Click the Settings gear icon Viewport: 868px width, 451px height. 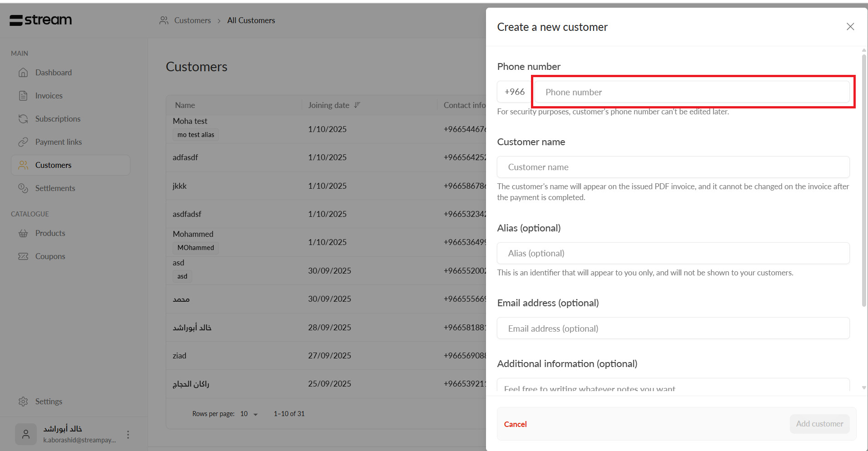coord(23,402)
